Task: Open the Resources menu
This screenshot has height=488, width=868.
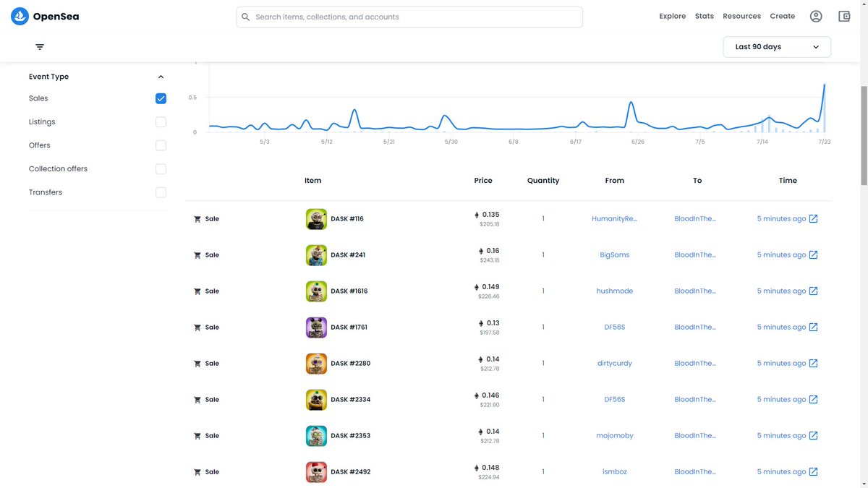Action: point(742,16)
